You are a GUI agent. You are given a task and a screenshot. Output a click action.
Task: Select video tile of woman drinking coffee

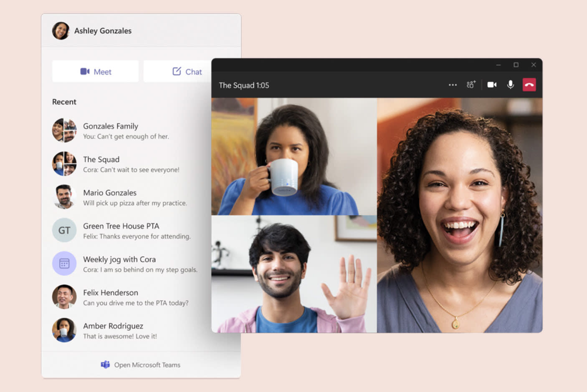point(294,156)
